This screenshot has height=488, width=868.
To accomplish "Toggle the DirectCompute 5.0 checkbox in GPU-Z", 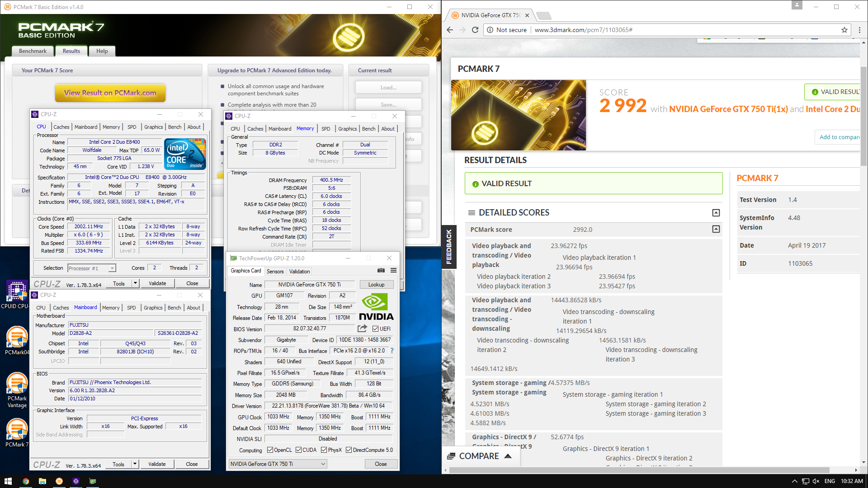I will point(349,450).
